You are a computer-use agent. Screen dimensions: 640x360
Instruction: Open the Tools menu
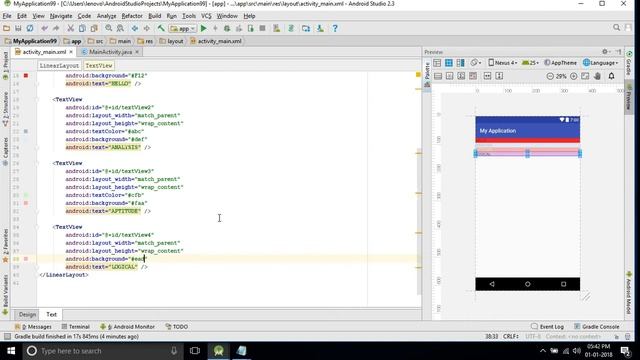(x=189, y=16)
